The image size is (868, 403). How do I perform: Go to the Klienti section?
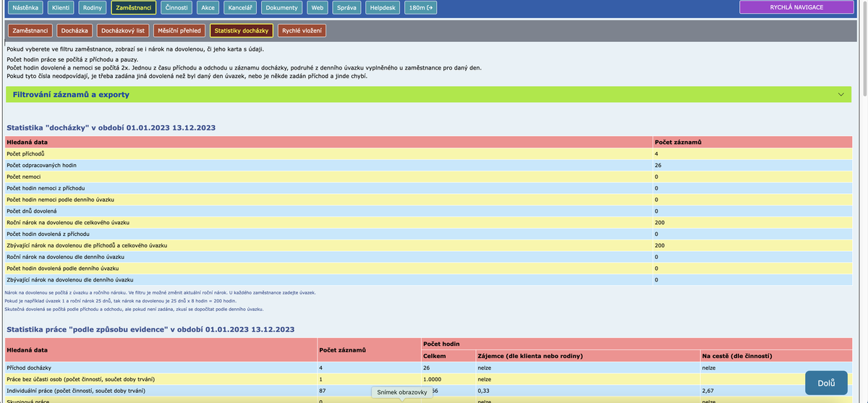pyautogui.click(x=61, y=7)
